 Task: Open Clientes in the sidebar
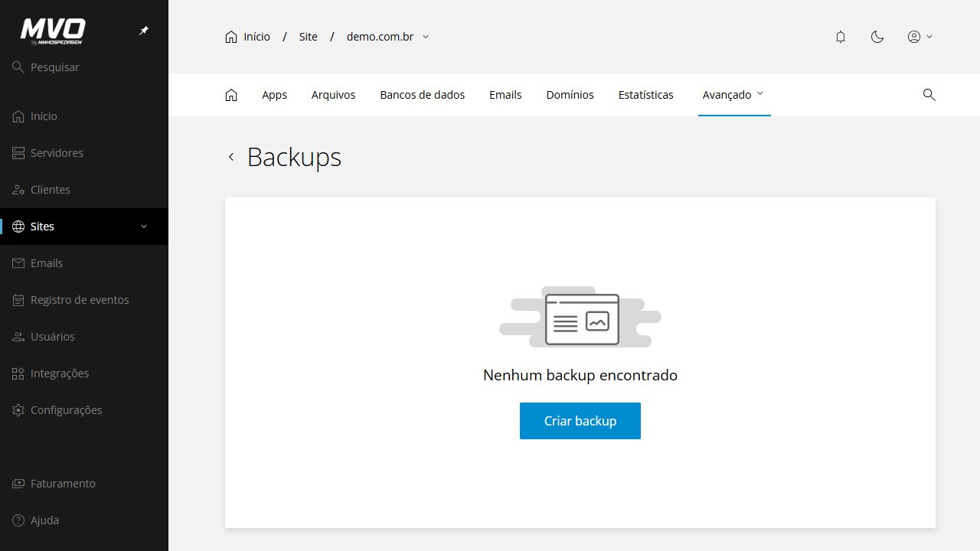tap(84, 190)
